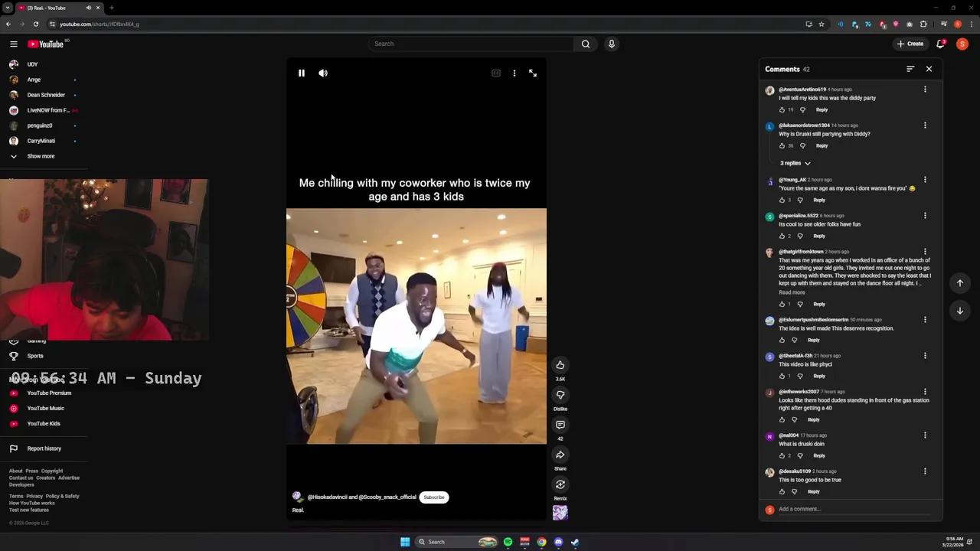Click the Remix icon
980x551 pixels.
coord(560,484)
